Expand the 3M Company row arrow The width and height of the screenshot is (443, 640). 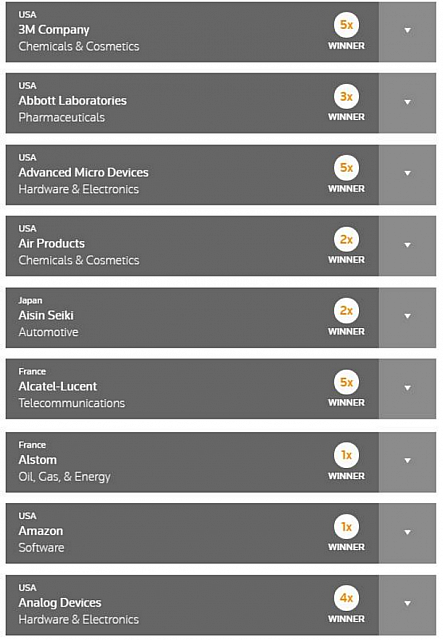tap(407, 32)
